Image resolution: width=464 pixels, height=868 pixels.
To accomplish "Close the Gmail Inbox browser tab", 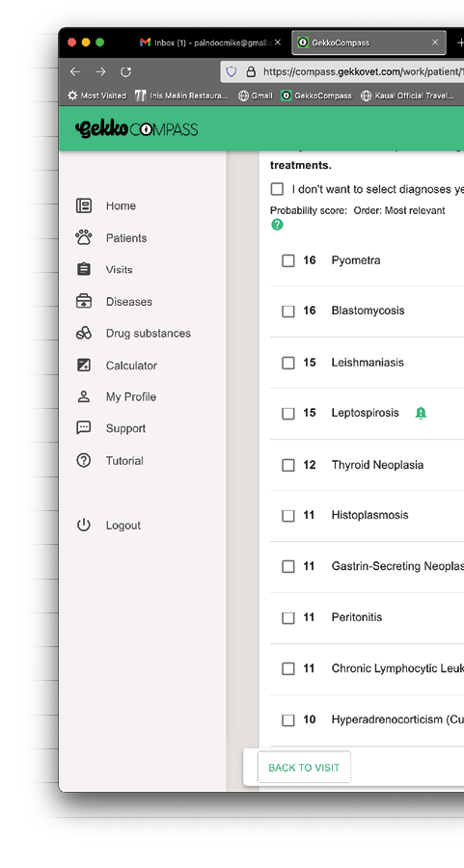I will coord(278,42).
